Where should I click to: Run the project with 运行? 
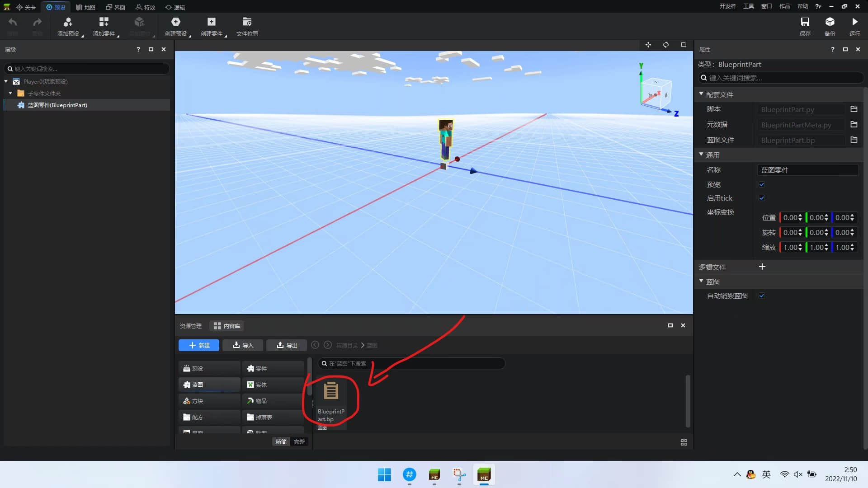point(854,27)
